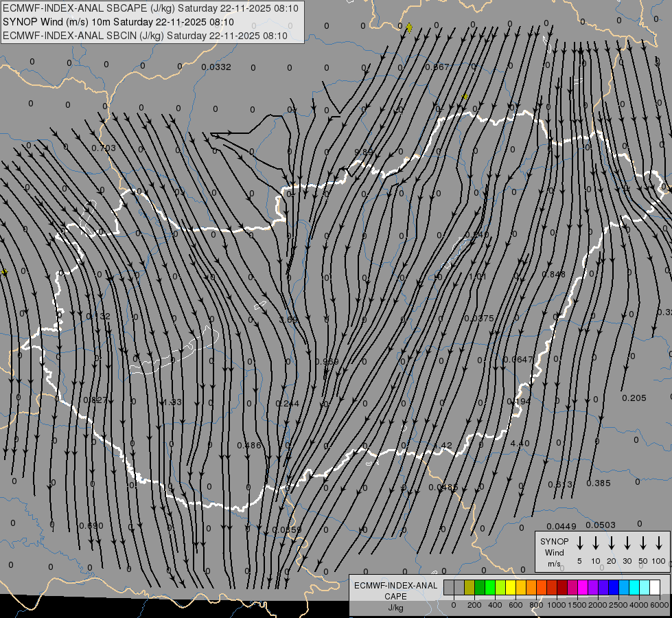Click the wind legend arrow above 30
The width and height of the screenshot is (672, 618).
click(x=627, y=543)
